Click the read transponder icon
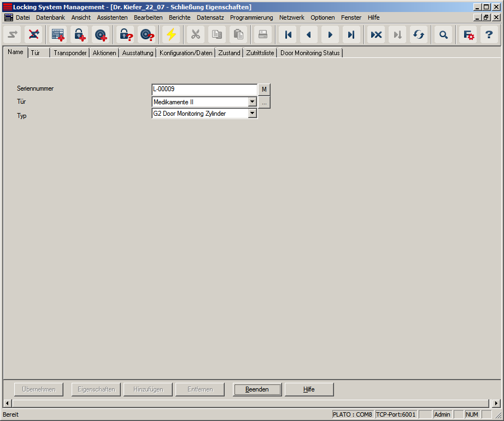This screenshot has width=504, height=421. coord(146,35)
